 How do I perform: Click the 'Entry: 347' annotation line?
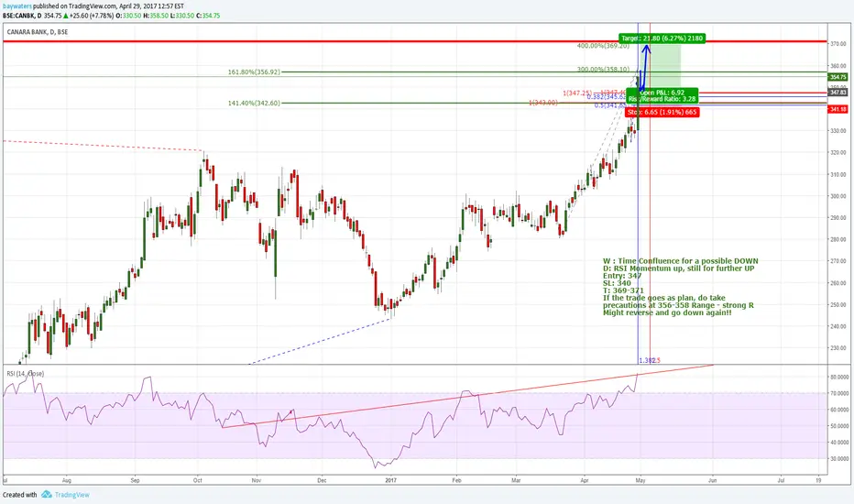[622, 276]
